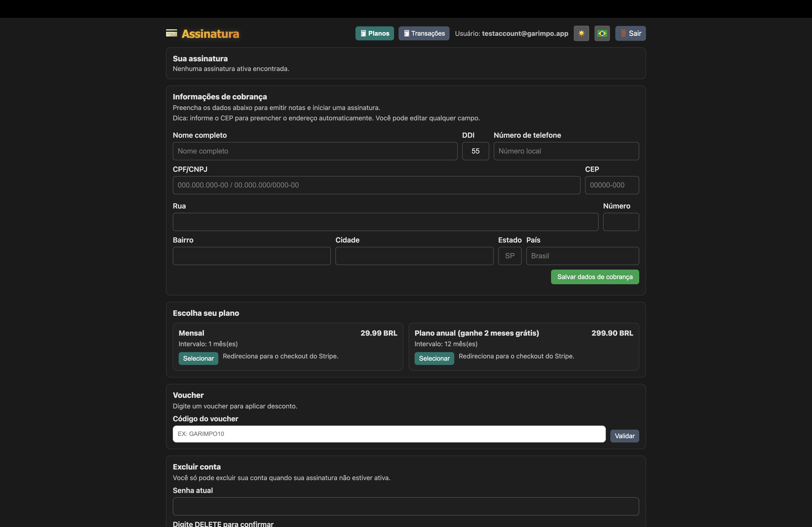Toggle the light/dark theme with the sun icon

(581, 33)
